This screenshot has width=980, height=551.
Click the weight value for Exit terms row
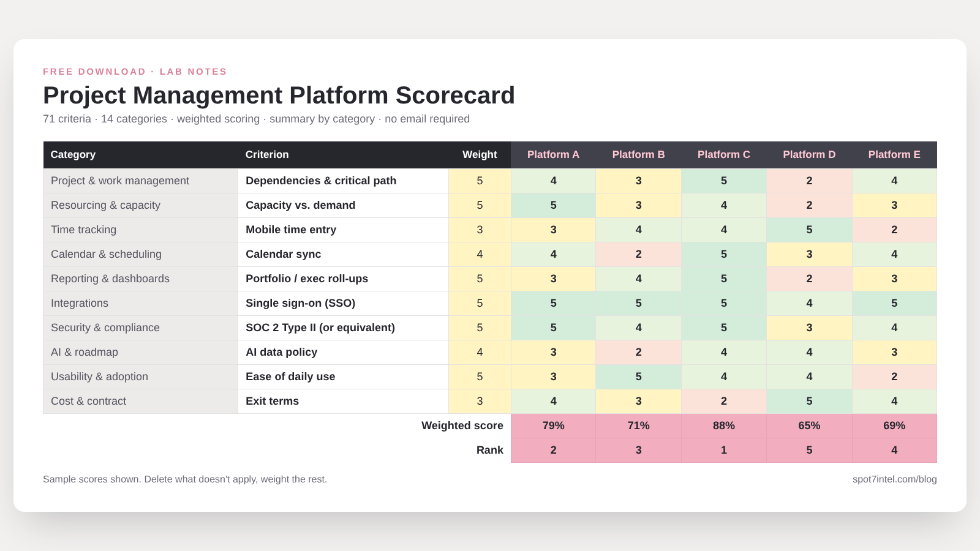[480, 401]
